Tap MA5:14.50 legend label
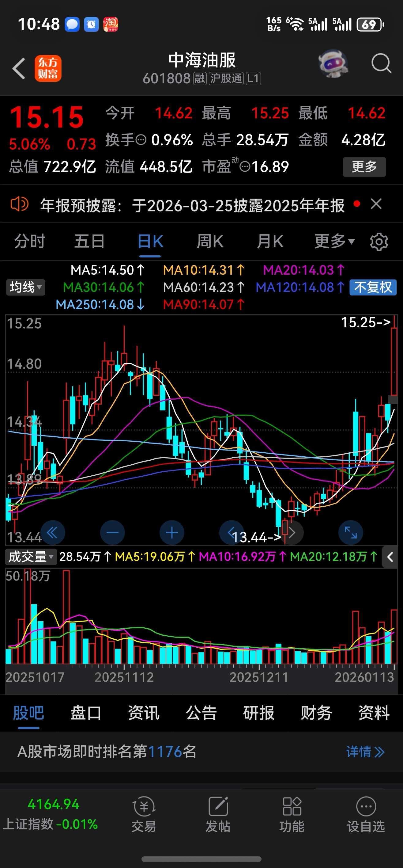The image size is (403, 868). pos(107,270)
